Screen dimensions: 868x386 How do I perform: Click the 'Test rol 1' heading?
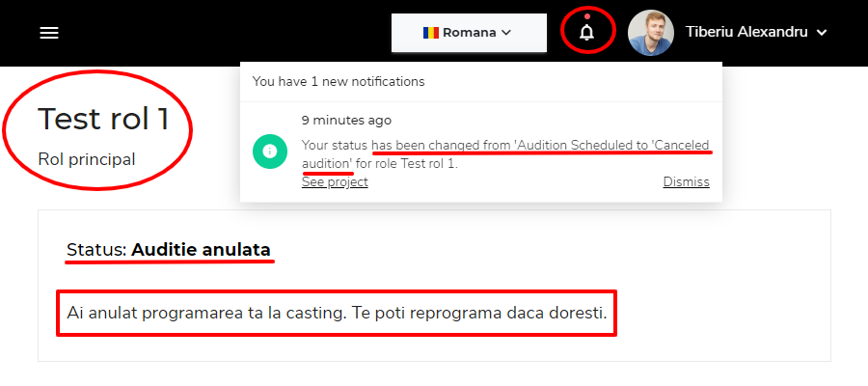[x=103, y=119]
